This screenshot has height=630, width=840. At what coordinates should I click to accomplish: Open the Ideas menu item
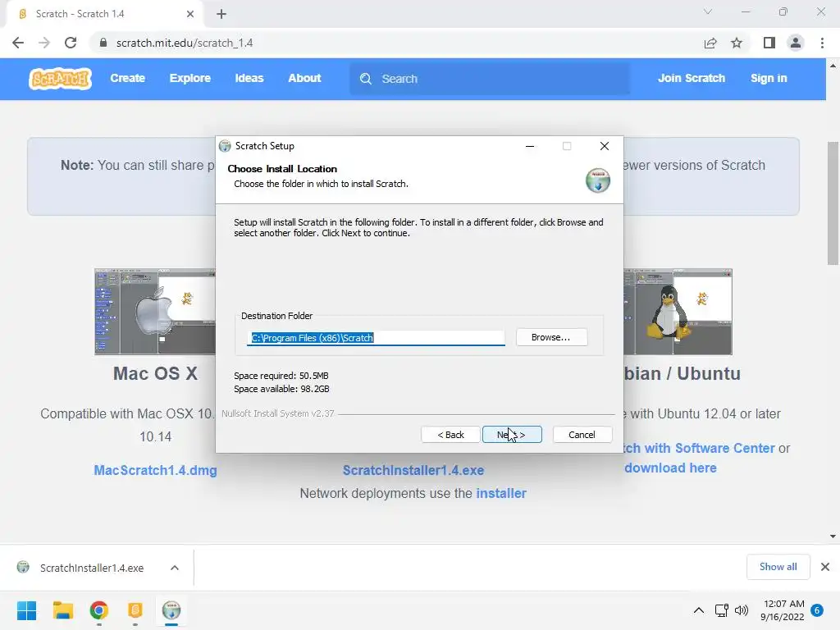pyautogui.click(x=249, y=78)
